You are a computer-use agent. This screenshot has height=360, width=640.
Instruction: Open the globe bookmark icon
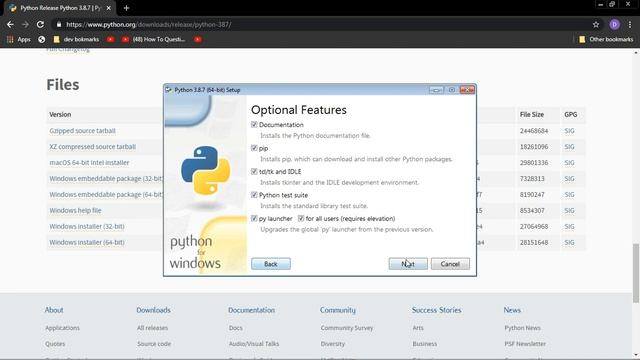click(x=41, y=39)
